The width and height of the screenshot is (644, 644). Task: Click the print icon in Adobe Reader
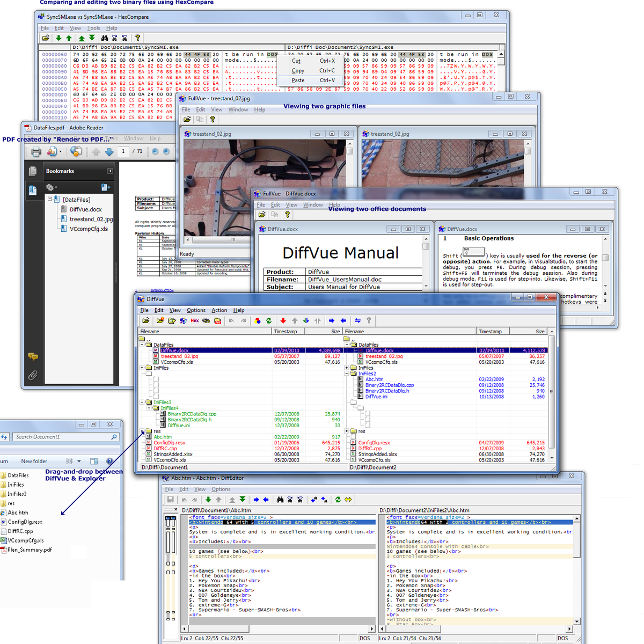(36, 152)
